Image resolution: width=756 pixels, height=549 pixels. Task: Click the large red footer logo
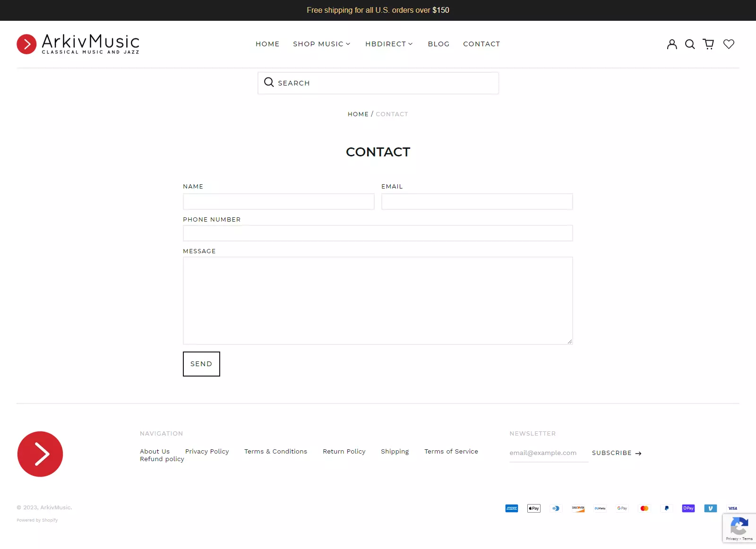click(x=40, y=454)
